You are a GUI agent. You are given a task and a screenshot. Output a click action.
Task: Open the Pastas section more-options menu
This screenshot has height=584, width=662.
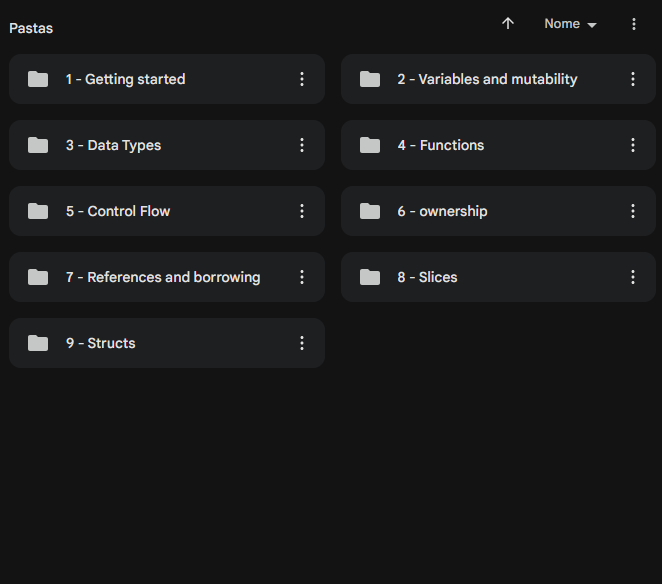634,24
